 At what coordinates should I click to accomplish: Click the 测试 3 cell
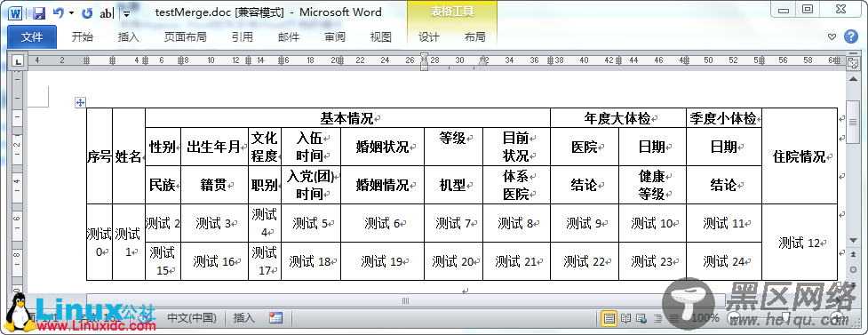(214, 223)
